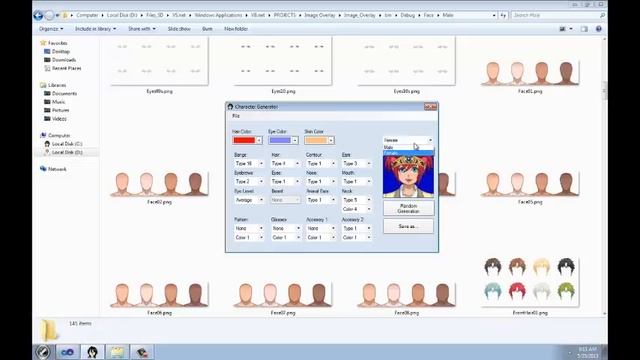Viewport: 640px width, 360px height.
Task: Expand the Eye Level dropdown
Action: 261,200
